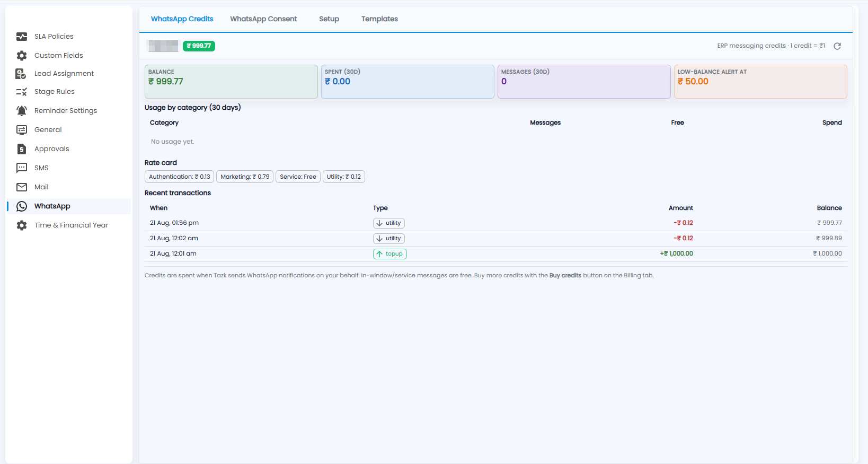Screen dimensions: 868x464
Task: Click the 'Rate card' heading
Action: 161,163
